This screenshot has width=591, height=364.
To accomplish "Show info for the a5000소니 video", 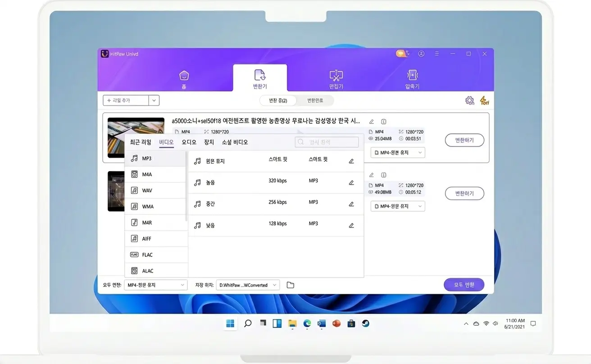I will pyautogui.click(x=384, y=122).
